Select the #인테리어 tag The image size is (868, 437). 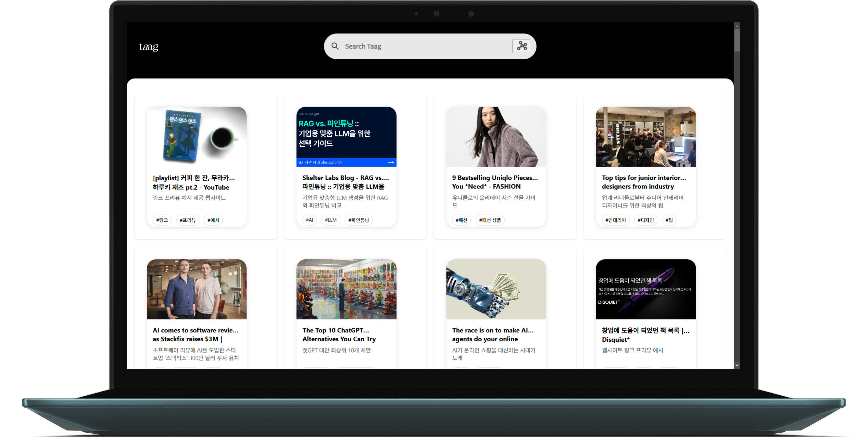(615, 220)
